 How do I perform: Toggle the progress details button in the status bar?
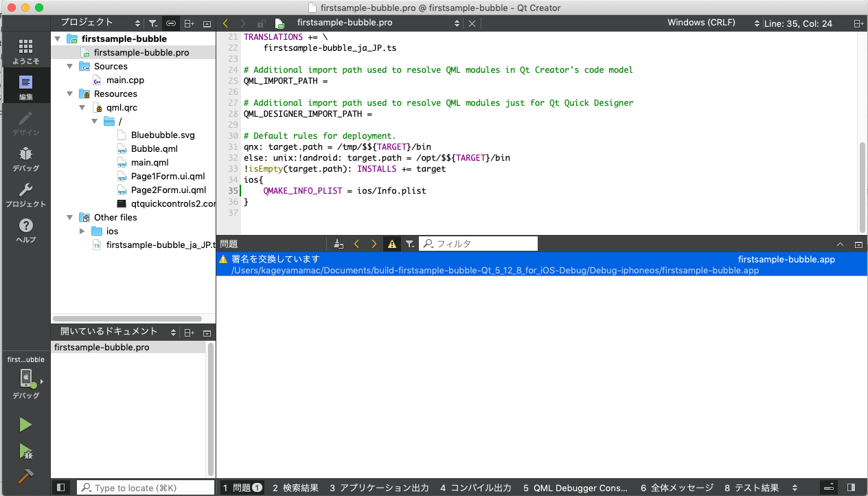pyautogui.click(x=830, y=488)
